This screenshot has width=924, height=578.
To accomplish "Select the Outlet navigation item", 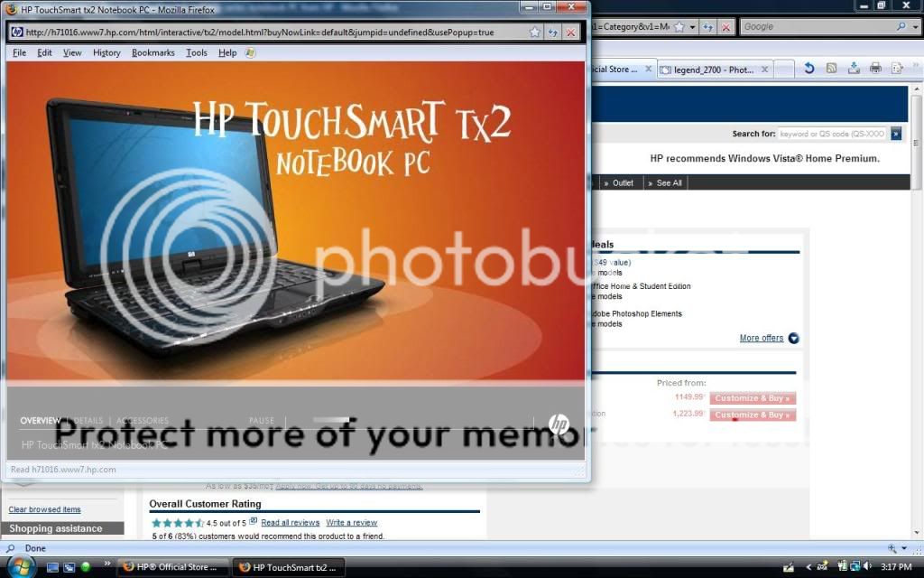I will pyautogui.click(x=623, y=182).
